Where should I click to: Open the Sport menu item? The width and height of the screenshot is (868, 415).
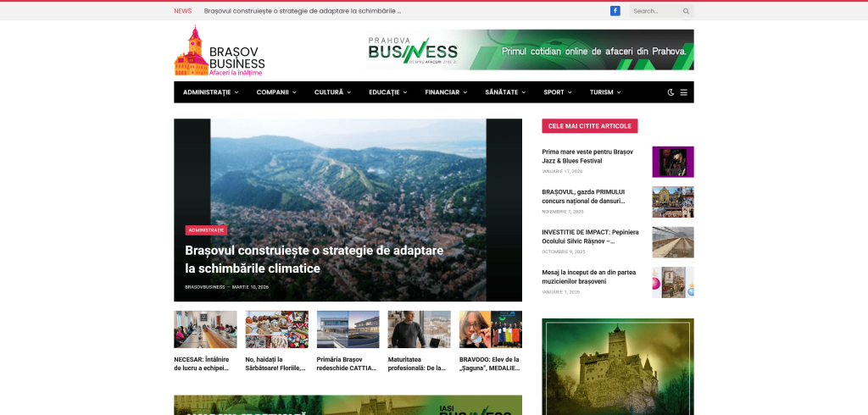point(554,92)
